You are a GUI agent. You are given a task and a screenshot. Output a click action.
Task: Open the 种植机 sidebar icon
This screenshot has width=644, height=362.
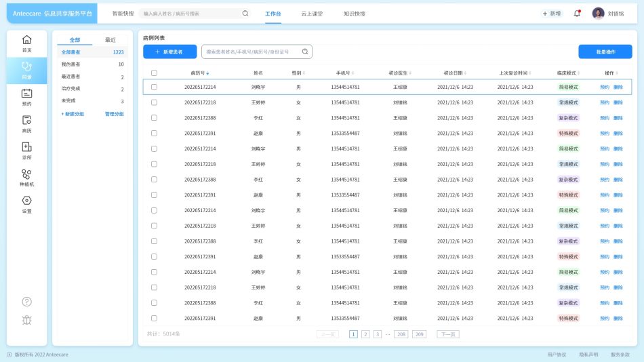tap(26, 178)
